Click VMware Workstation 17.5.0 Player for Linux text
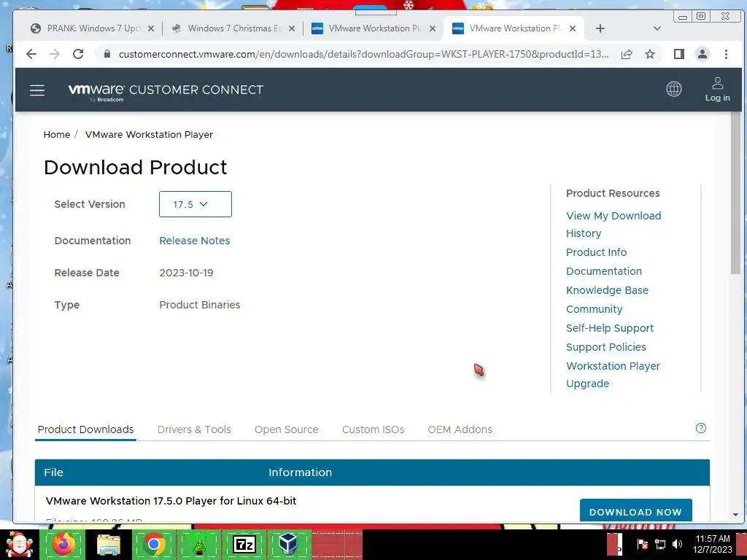Screen dimensions: 747x560 (171, 501)
